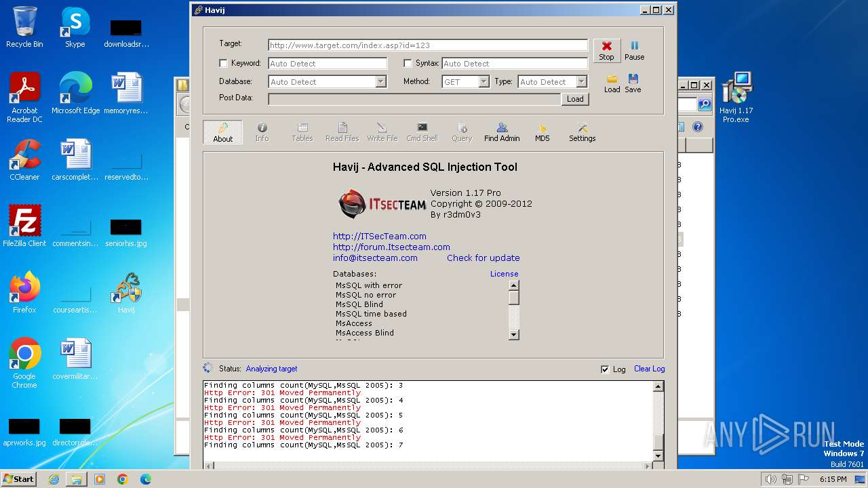Open the covermilitar Word document icon
The height and width of the screenshot is (488, 868).
tap(75, 359)
